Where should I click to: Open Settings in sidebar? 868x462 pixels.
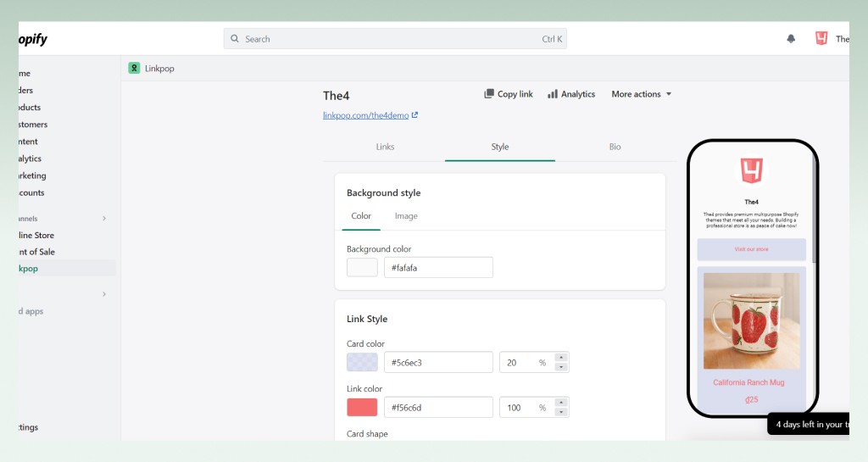[x=28, y=427]
